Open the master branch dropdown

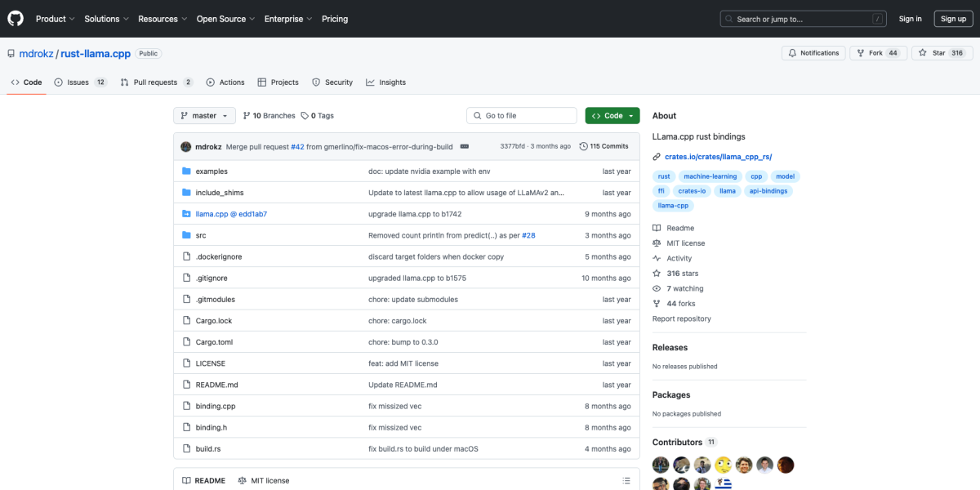click(204, 115)
